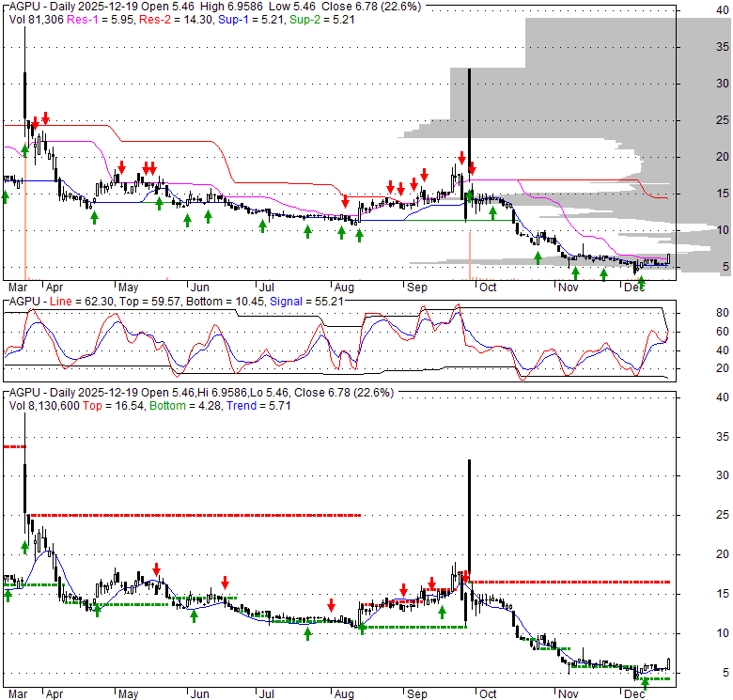Click the December green up arrow in bottom chart
Screen dimensions: 733x700
pos(645,683)
